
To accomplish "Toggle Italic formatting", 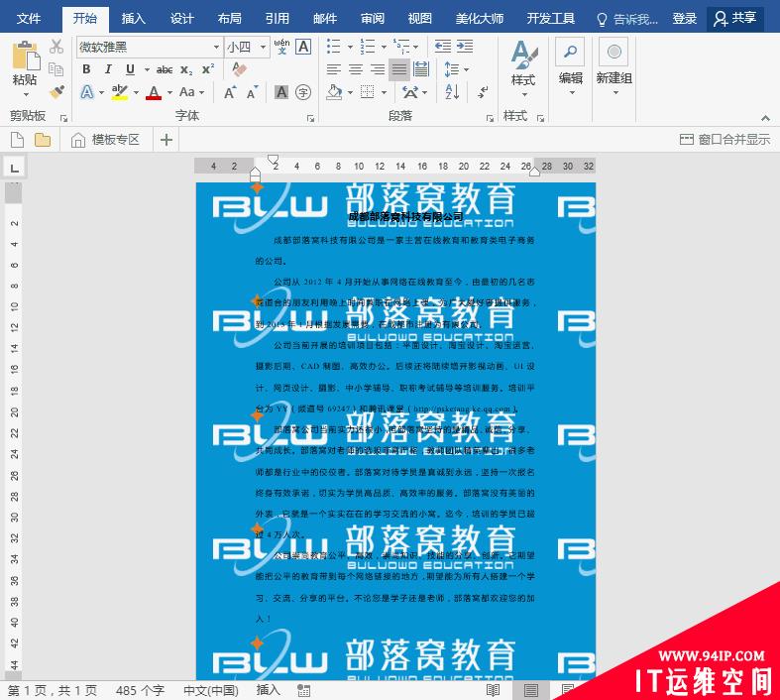I will click(x=108, y=69).
